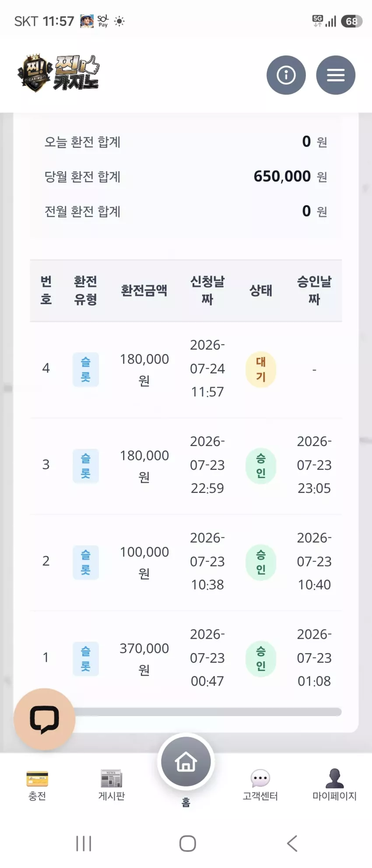Click the horizontal table scrollbar
The width and height of the screenshot is (372, 868).
(x=206, y=712)
